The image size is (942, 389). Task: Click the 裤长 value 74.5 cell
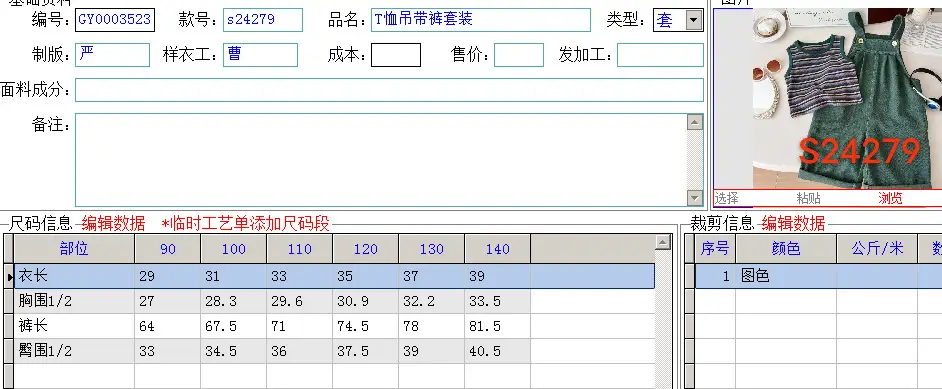(x=366, y=326)
